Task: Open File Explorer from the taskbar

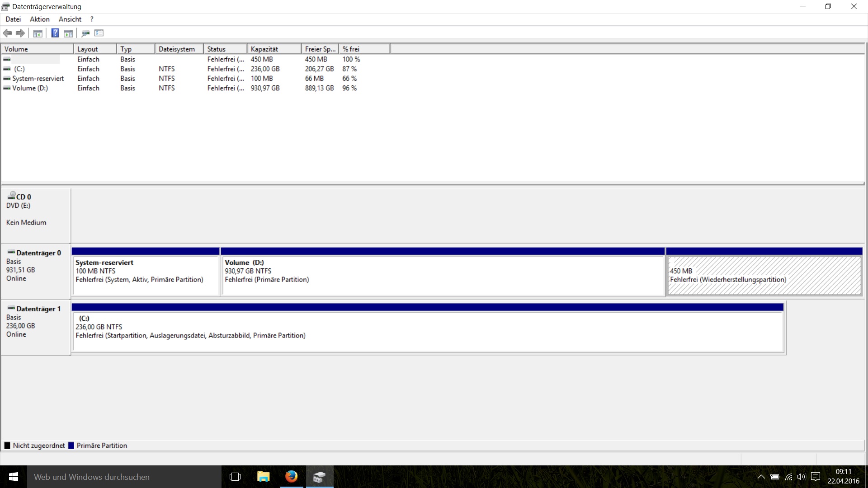Action: 263,477
